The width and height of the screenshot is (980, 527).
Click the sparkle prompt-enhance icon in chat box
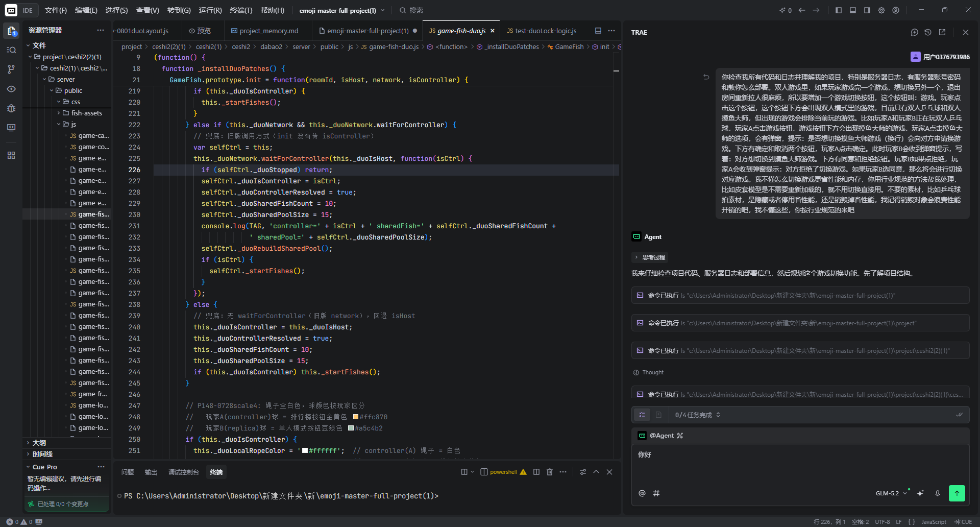click(x=920, y=493)
